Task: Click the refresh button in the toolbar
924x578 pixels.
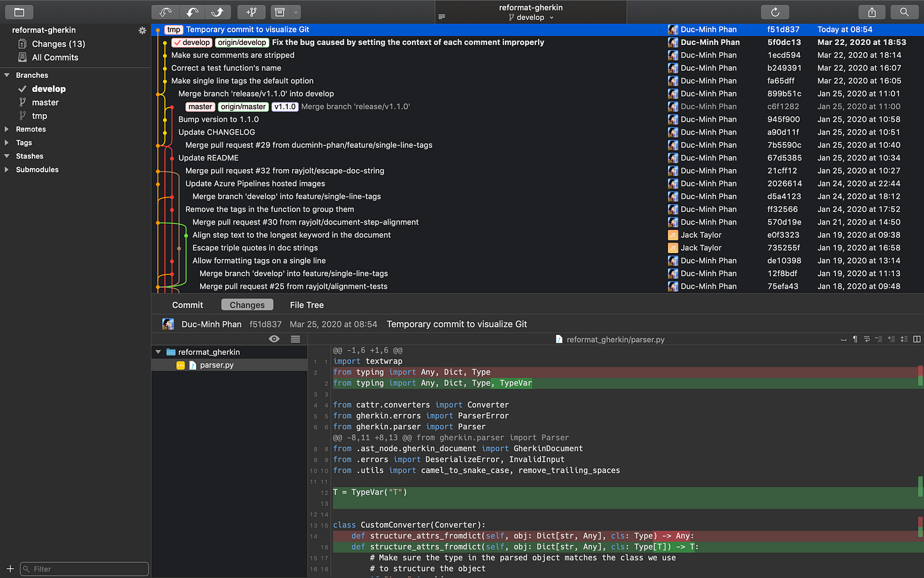Action: click(x=775, y=12)
